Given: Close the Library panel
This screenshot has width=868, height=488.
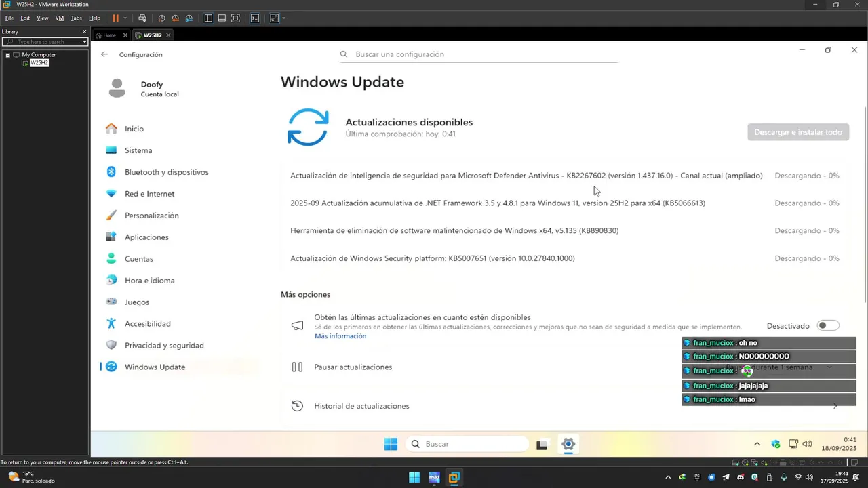Looking at the screenshot, I should tap(85, 31).
